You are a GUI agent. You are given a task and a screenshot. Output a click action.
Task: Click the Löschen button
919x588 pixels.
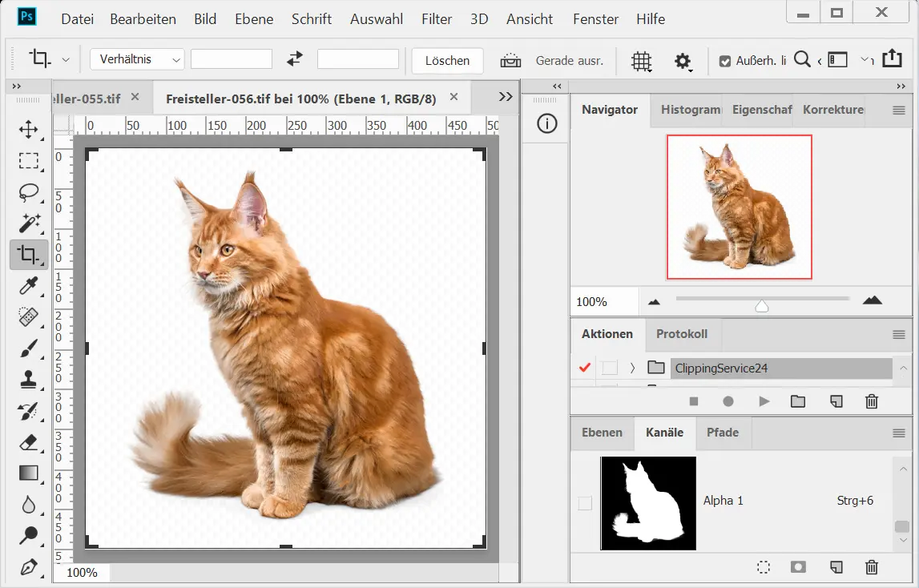point(447,61)
